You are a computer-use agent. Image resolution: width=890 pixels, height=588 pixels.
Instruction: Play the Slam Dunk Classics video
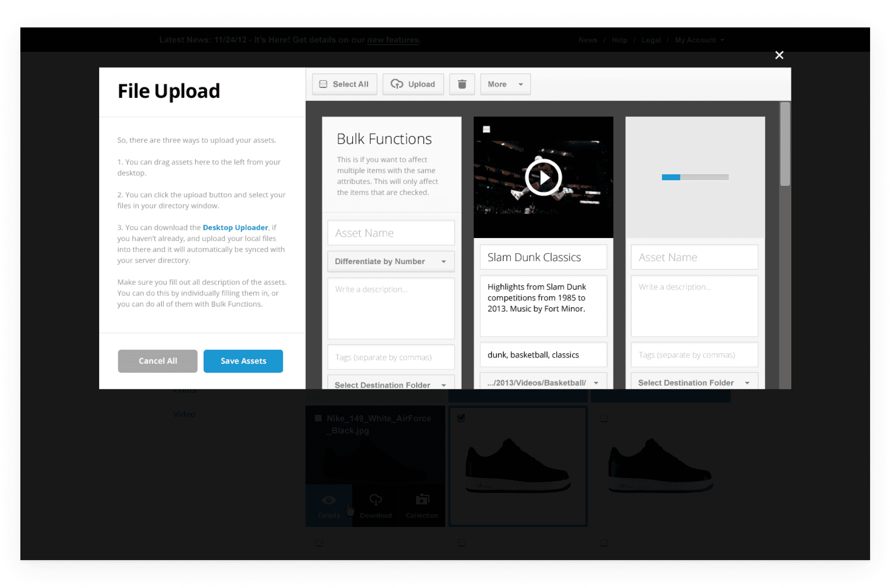point(543,177)
